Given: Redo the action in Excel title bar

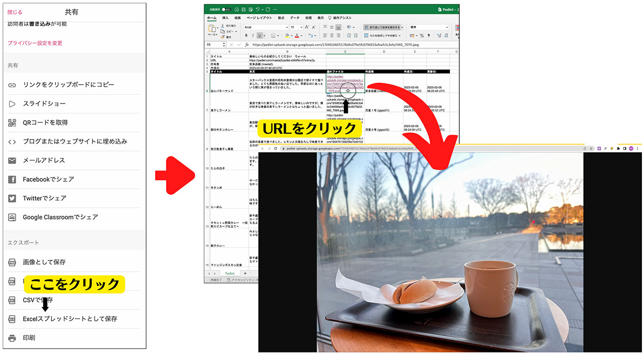Looking at the screenshot, I should [x=268, y=9].
